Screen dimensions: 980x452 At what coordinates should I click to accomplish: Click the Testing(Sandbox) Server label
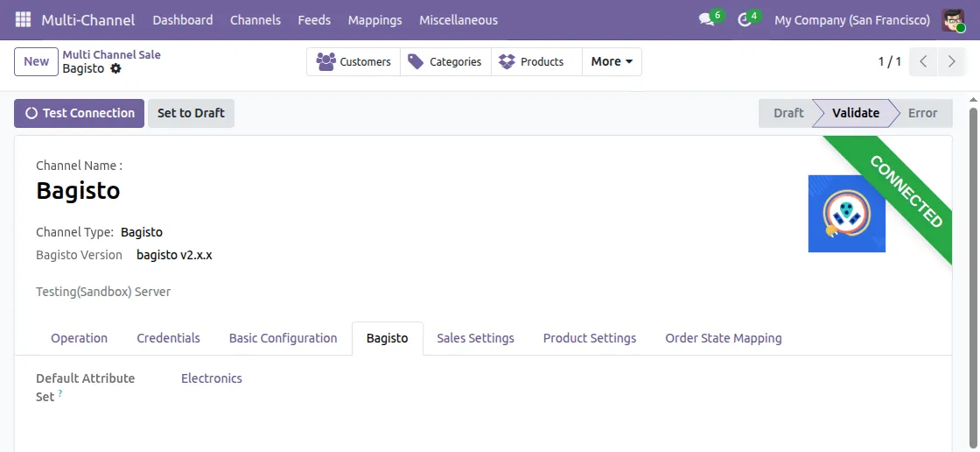coord(103,292)
